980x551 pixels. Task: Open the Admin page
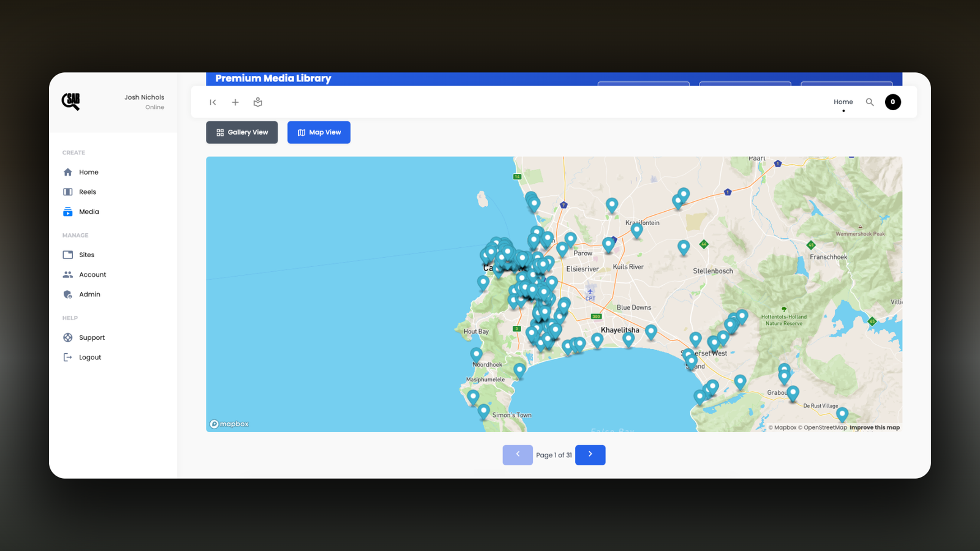(89, 294)
